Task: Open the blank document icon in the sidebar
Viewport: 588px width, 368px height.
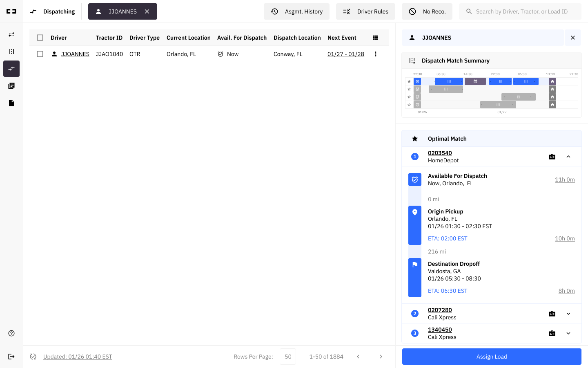Action: point(11,103)
